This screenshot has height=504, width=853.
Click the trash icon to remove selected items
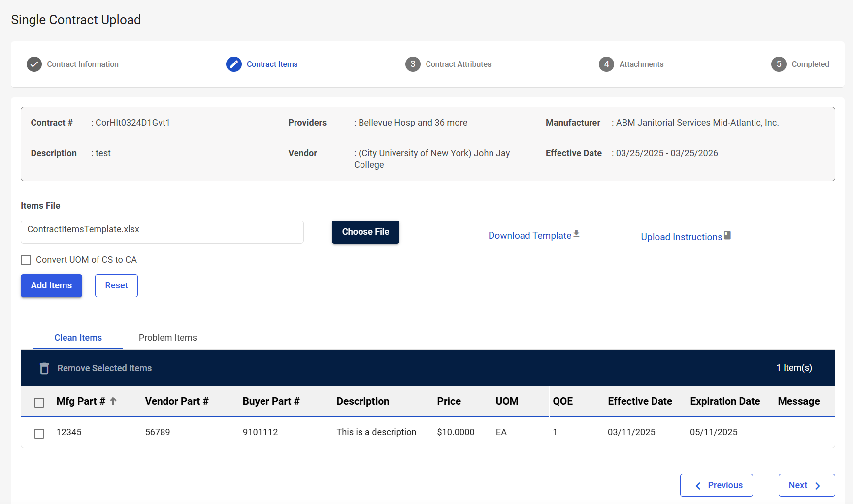coord(44,368)
